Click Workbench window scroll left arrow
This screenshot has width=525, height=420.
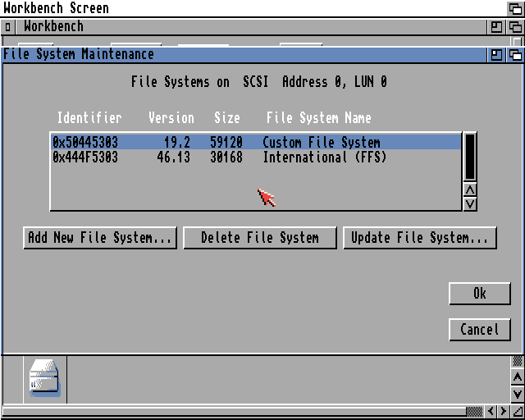pos(491,411)
